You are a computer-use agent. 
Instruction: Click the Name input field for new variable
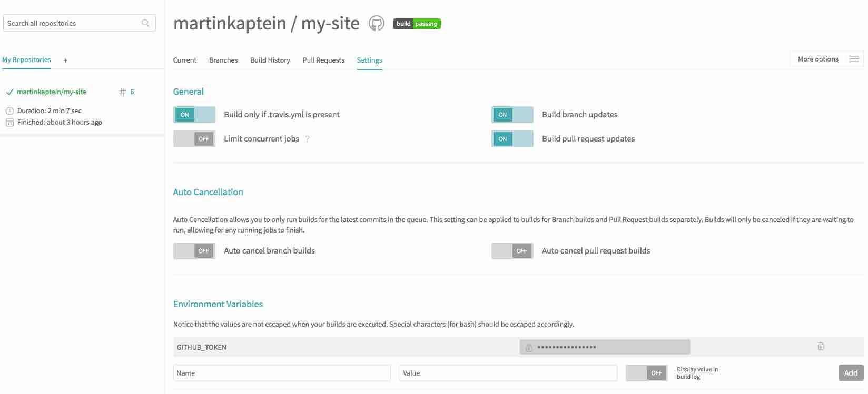282,372
